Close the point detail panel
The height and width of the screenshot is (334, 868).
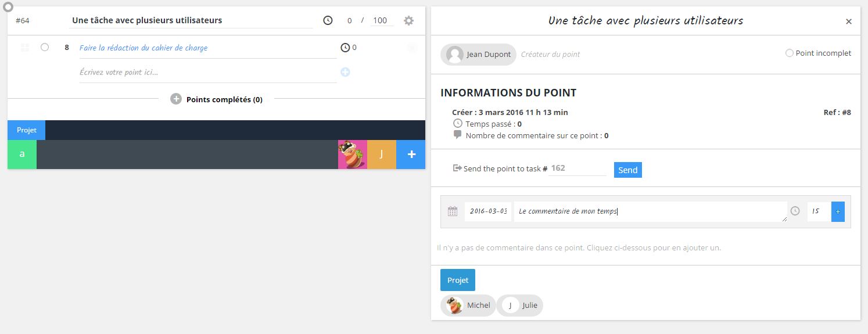click(x=849, y=21)
